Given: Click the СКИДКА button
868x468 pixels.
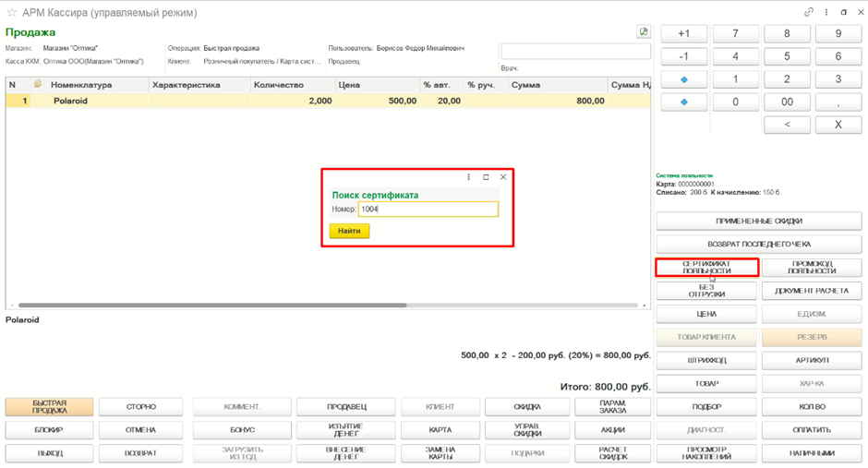Looking at the screenshot, I should click(x=527, y=406).
